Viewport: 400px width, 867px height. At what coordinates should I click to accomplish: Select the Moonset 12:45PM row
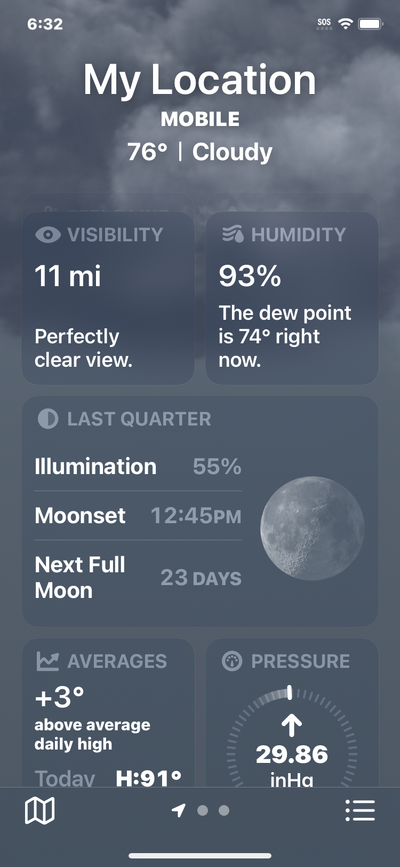(138, 515)
